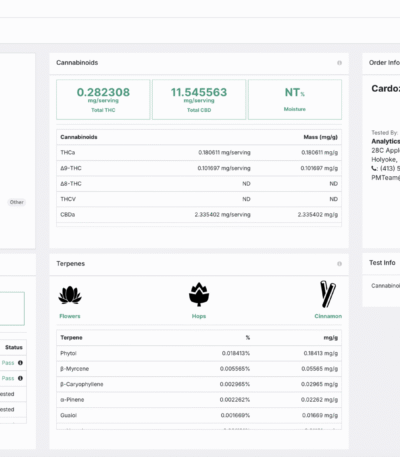400x457 pixels.
Task: Select the Flowers lotus icon
Action: 70,295
